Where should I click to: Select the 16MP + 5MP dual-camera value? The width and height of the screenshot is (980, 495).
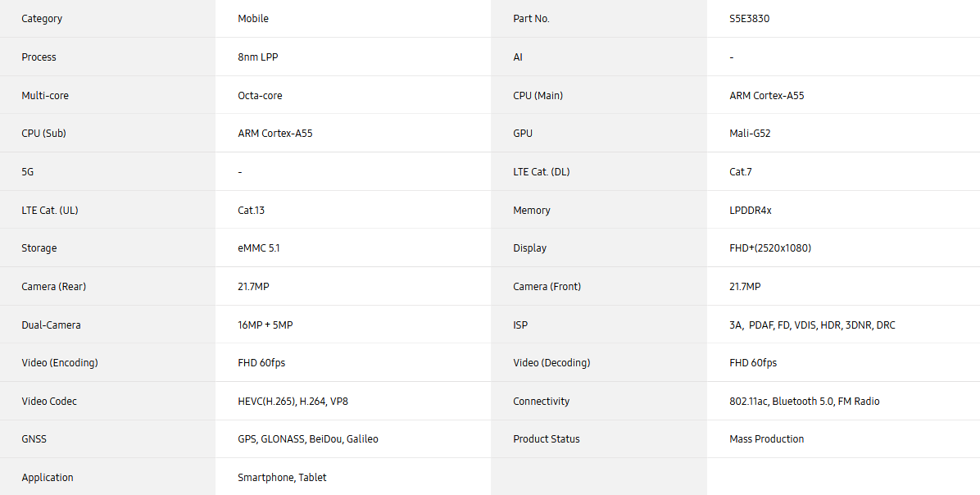[265, 325]
